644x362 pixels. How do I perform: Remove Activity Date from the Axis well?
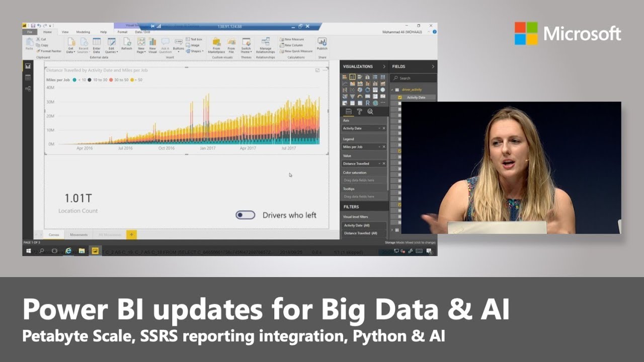[x=384, y=128]
